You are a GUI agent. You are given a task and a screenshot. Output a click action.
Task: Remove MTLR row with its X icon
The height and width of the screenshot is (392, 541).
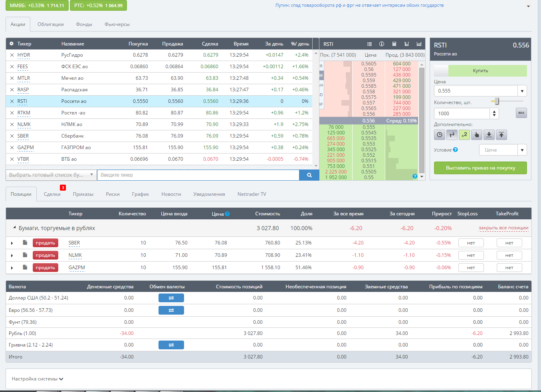(x=12, y=78)
